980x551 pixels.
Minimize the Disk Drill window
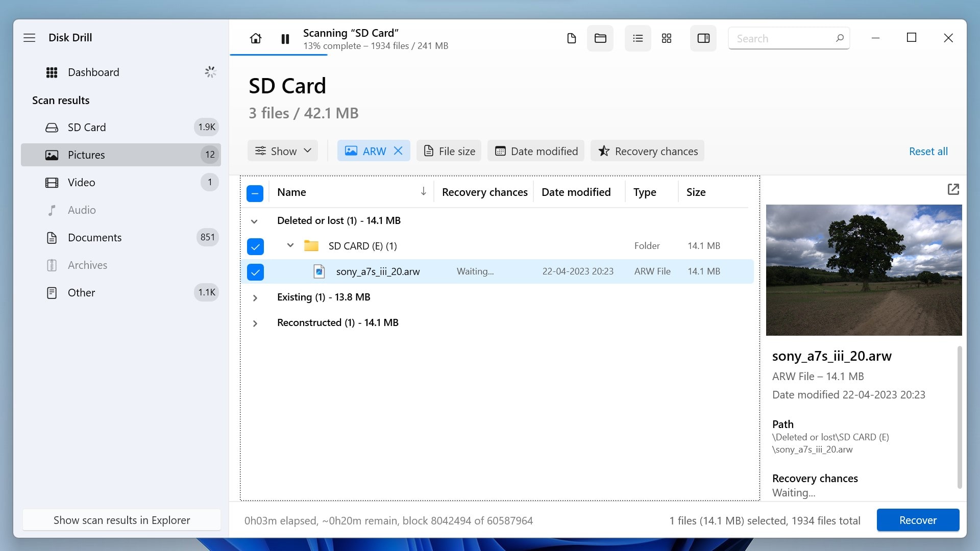tap(875, 38)
